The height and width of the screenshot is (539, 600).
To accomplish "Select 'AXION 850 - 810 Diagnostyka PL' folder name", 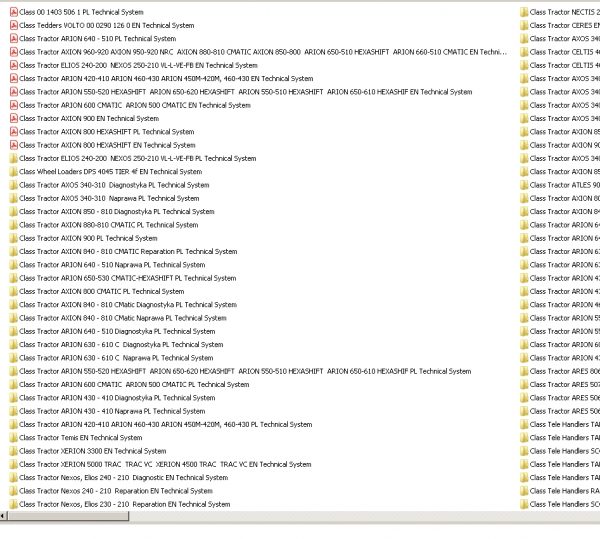I will [x=117, y=212].
